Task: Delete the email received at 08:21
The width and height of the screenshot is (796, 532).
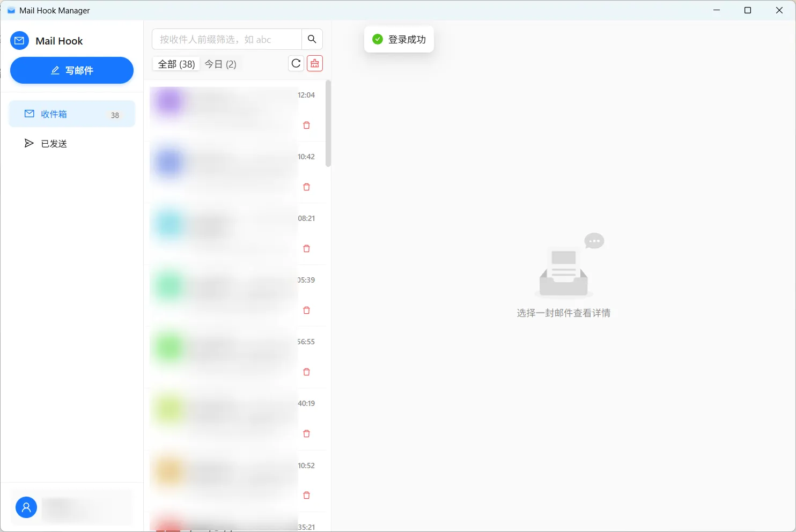Action: 307,248
